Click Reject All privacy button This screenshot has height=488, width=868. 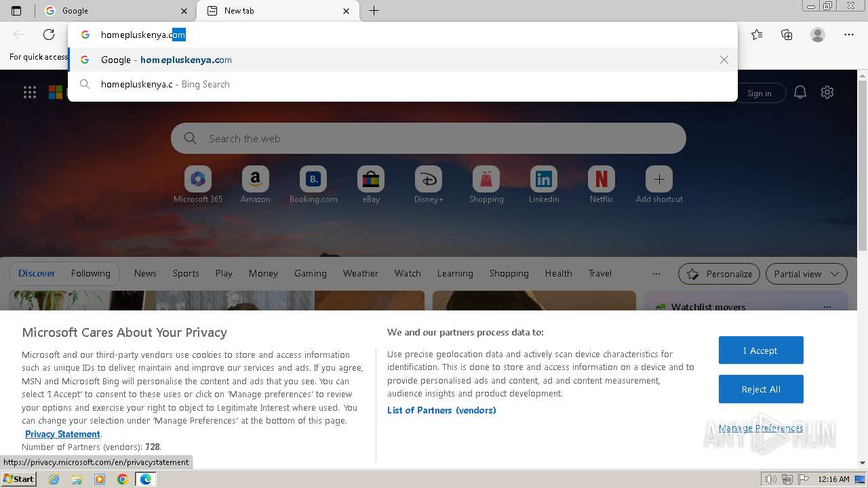[x=761, y=389]
